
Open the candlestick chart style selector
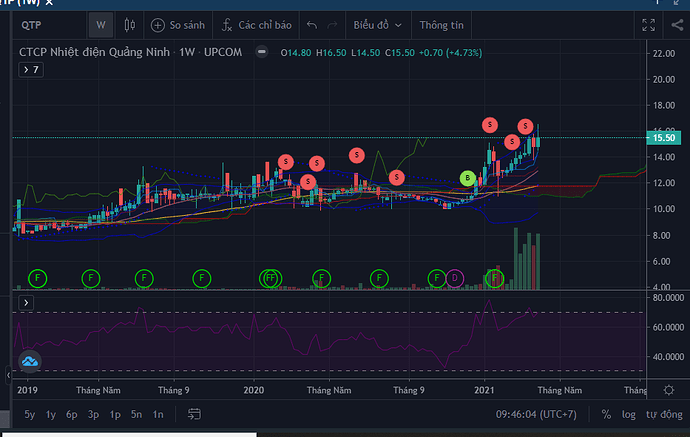coord(129,25)
